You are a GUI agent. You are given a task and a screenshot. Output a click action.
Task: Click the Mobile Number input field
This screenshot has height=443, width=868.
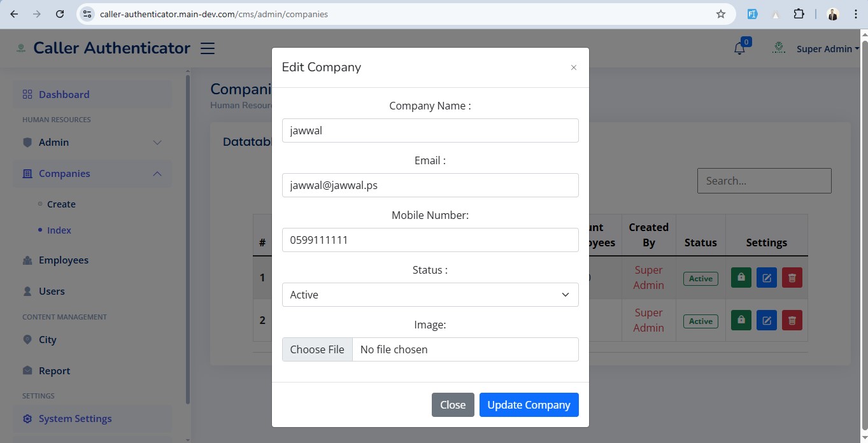[430, 240]
